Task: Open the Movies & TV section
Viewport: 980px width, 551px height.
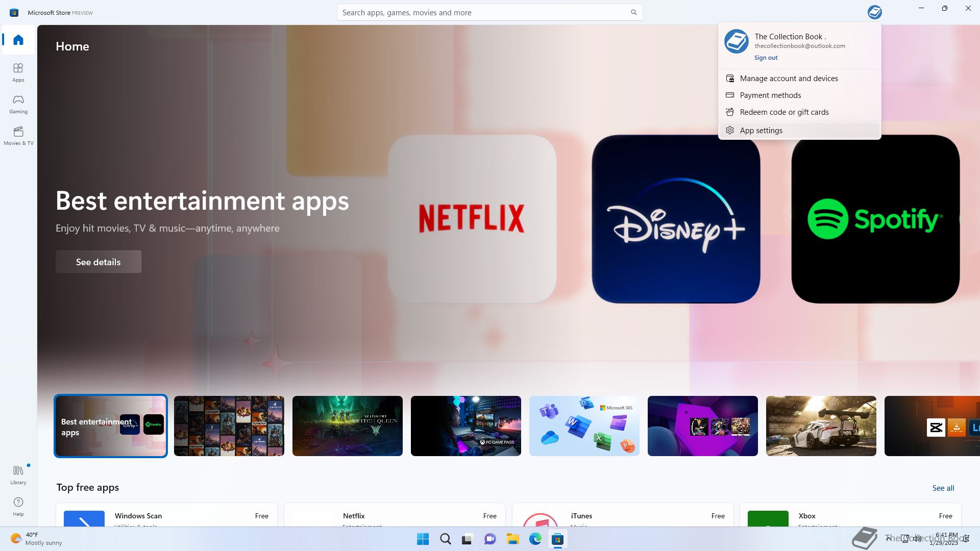Action: point(18,136)
